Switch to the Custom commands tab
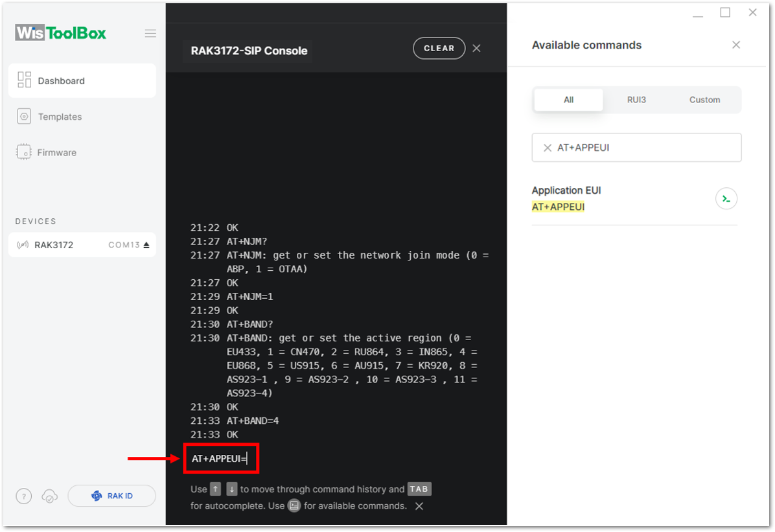 pos(705,100)
